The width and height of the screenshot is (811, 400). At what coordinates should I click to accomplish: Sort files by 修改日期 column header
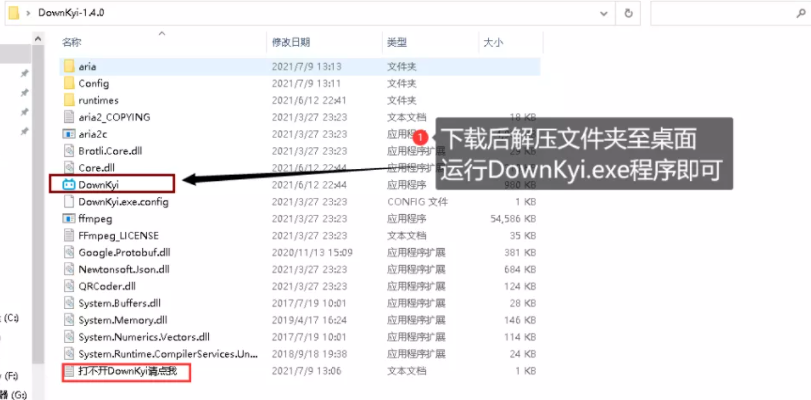click(x=291, y=42)
